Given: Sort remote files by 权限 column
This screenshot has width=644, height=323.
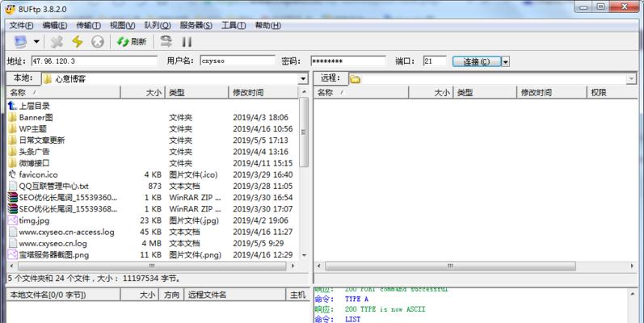Looking at the screenshot, I should pyautogui.click(x=612, y=93).
